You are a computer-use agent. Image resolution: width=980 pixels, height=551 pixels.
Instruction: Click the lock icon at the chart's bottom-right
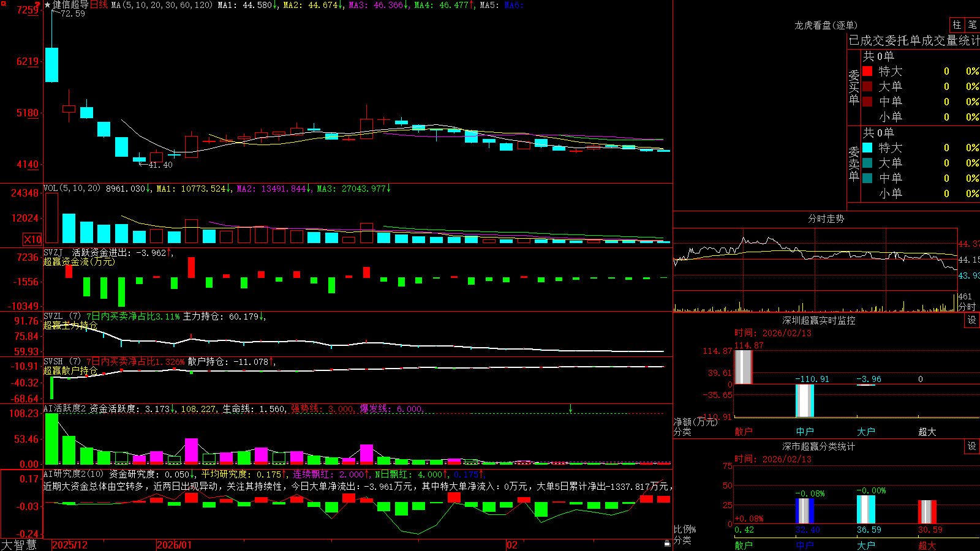point(667,544)
